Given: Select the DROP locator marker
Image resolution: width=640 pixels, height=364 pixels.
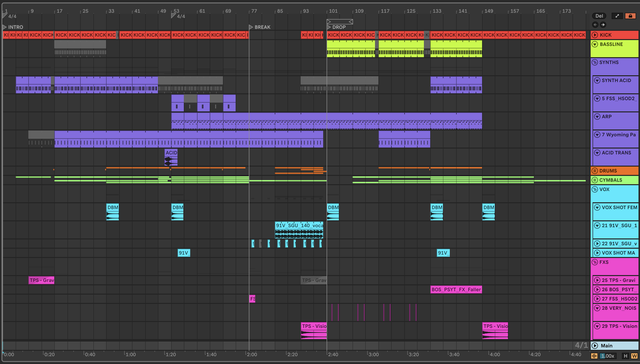Looking at the screenshot, I should [x=329, y=27].
